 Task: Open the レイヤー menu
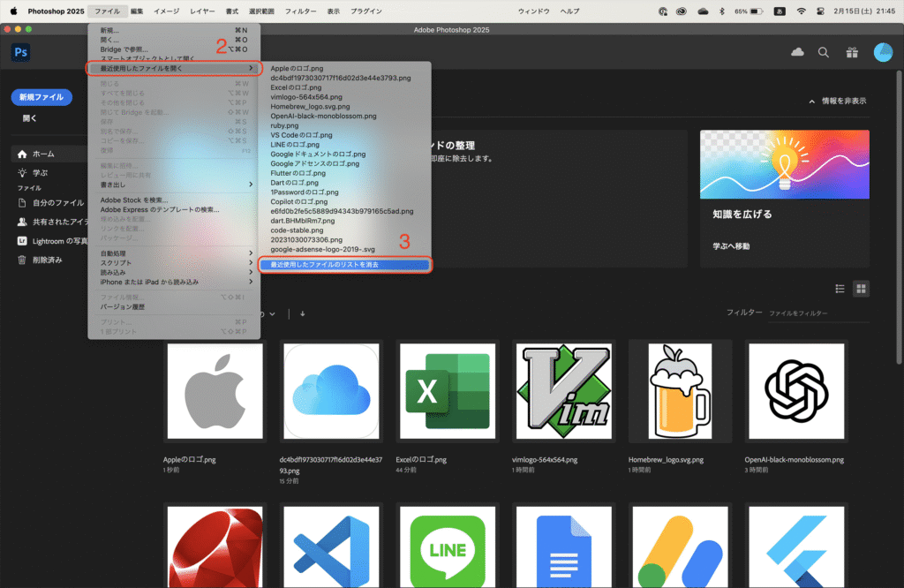(202, 11)
